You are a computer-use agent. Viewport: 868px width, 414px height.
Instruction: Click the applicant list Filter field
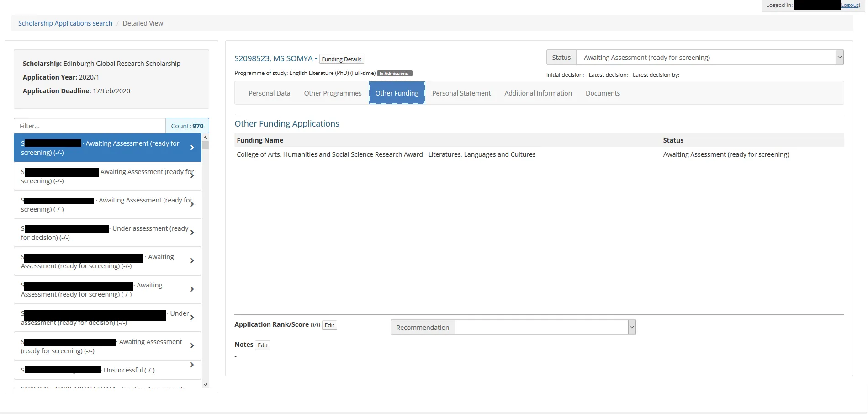click(90, 126)
